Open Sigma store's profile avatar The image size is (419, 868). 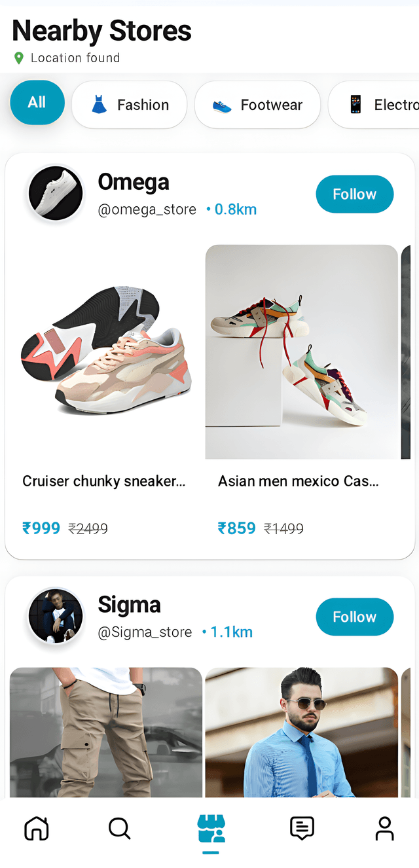[x=56, y=616]
